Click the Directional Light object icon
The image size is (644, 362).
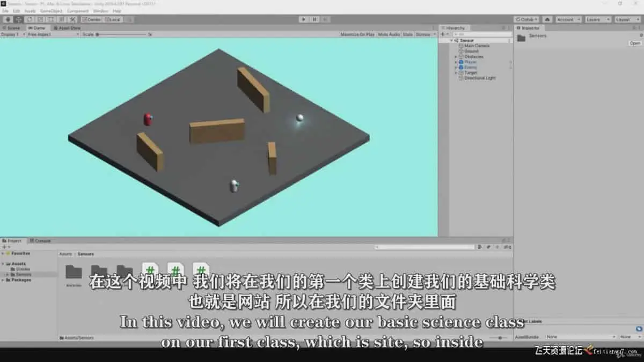(461, 78)
